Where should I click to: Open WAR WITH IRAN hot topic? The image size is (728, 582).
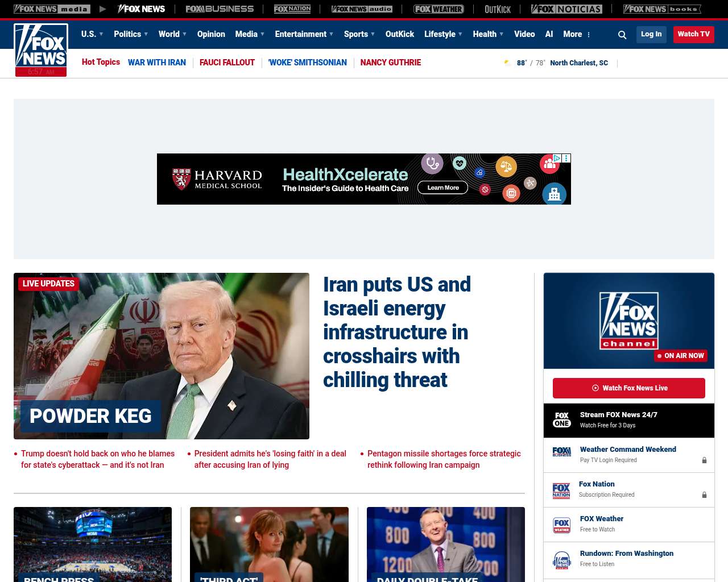tap(157, 63)
